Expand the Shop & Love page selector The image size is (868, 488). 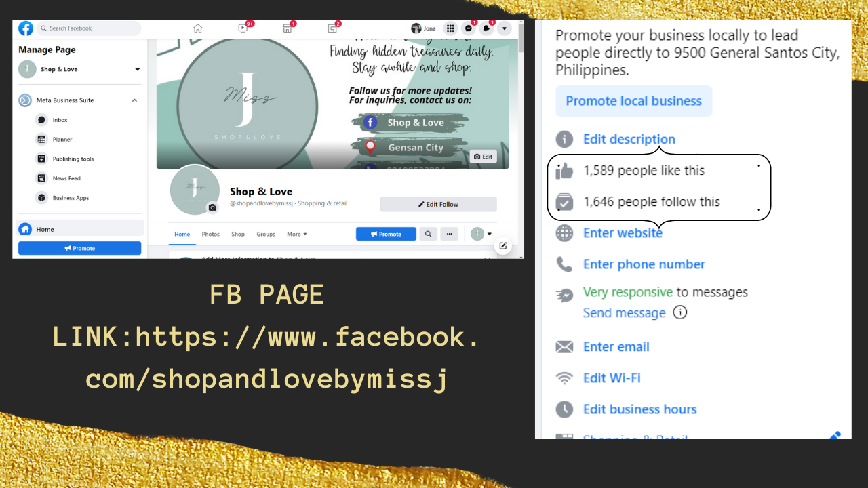point(138,69)
